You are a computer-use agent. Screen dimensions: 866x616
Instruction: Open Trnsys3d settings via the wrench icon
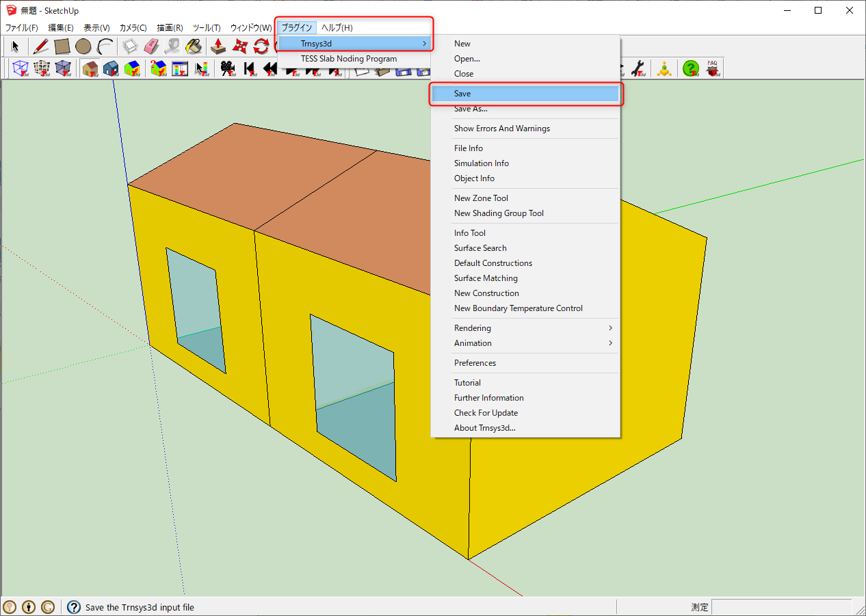(x=638, y=68)
